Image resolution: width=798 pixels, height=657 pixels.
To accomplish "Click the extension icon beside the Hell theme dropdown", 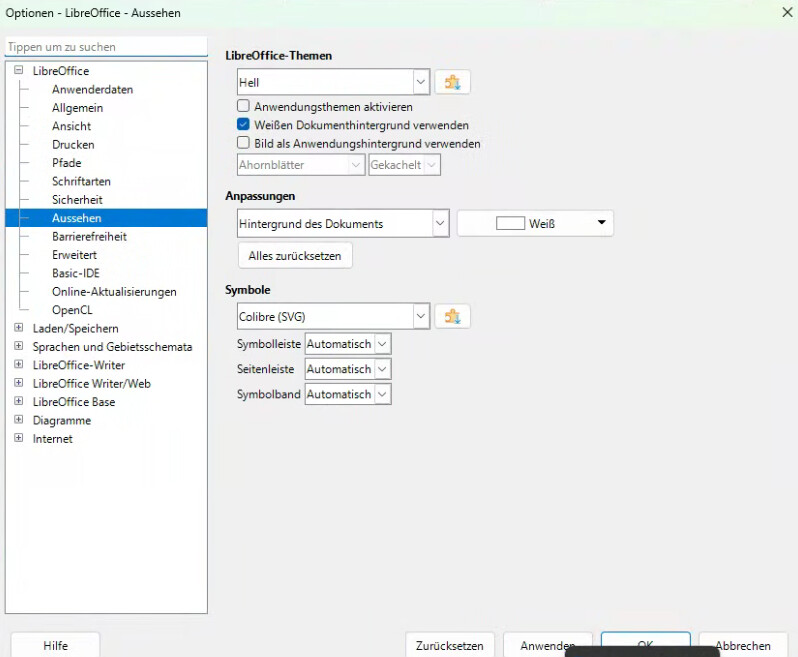I will [452, 82].
